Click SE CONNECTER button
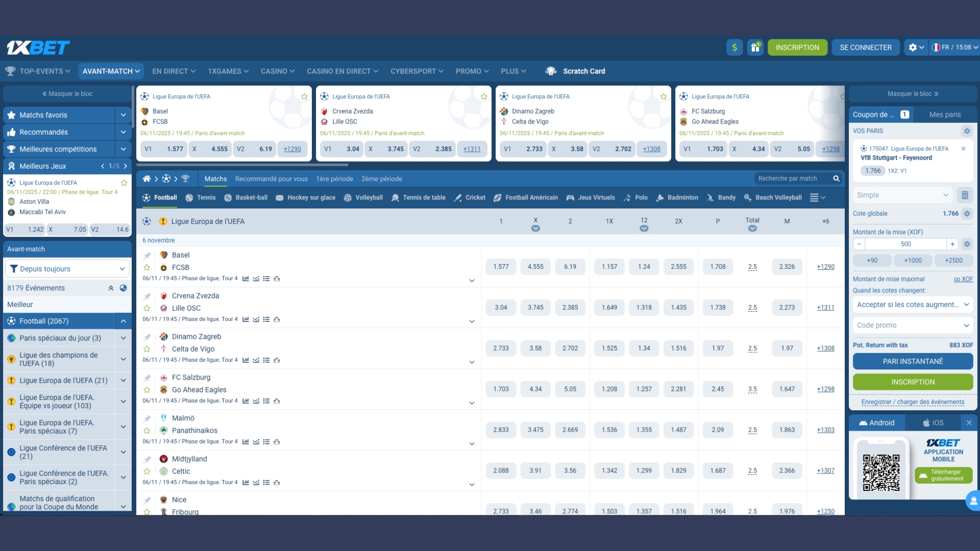The image size is (980, 551). pyautogui.click(x=865, y=47)
